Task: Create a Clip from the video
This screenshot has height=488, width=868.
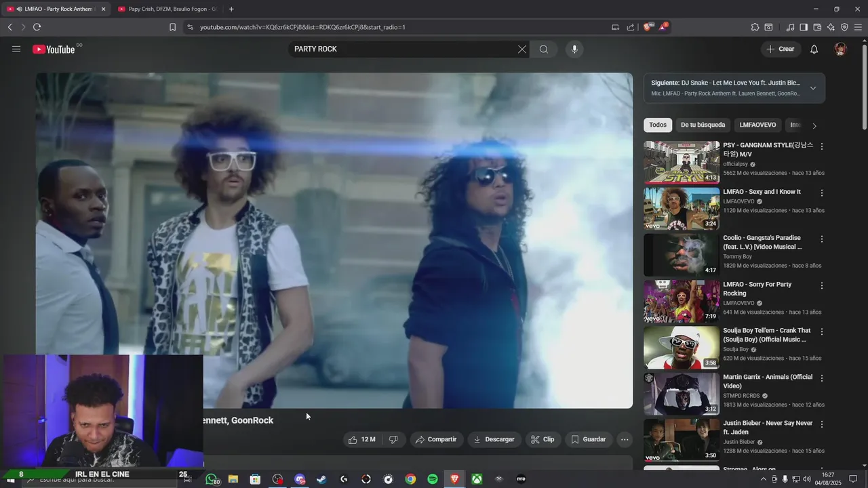Action: point(542,439)
